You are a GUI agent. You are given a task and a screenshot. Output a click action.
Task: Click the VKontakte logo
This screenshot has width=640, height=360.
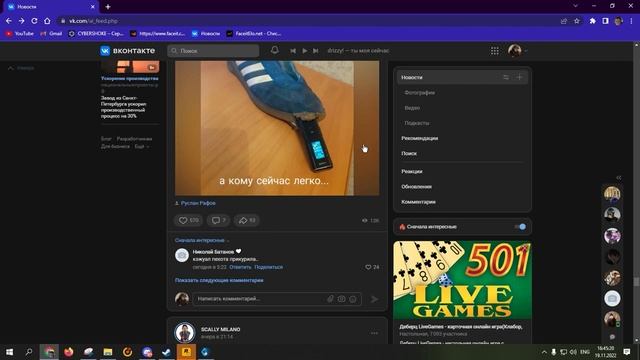[x=128, y=51]
